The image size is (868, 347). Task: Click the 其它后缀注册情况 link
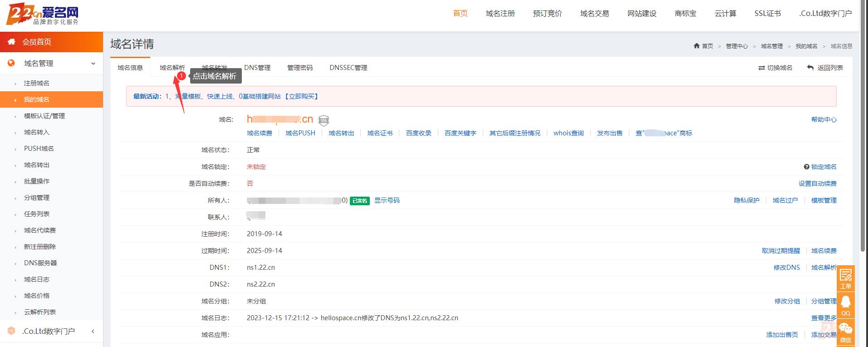(x=515, y=133)
